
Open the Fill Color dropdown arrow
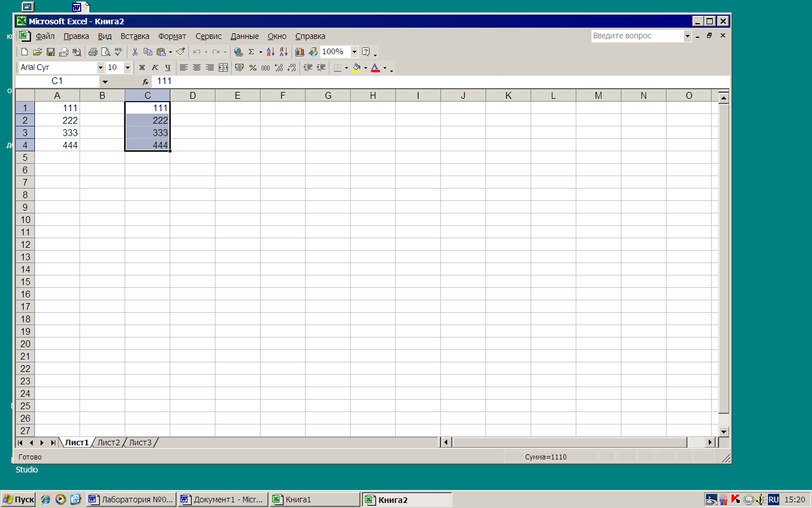click(x=365, y=68)
